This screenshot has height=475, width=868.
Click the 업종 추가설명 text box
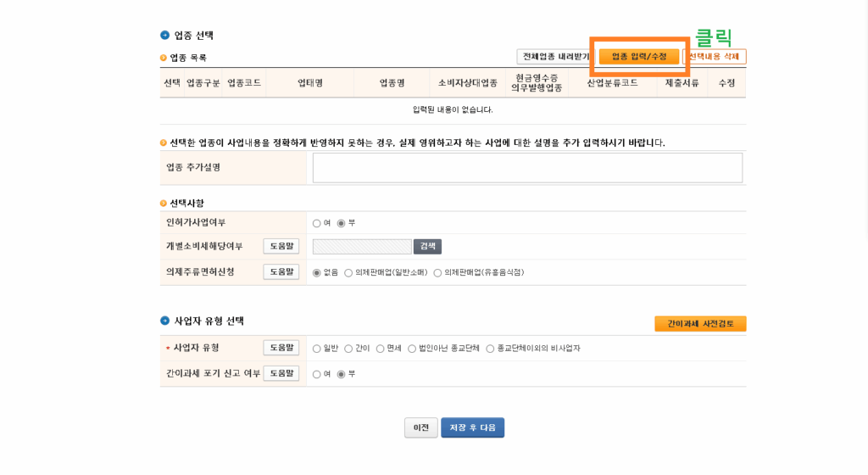[526, 168]
